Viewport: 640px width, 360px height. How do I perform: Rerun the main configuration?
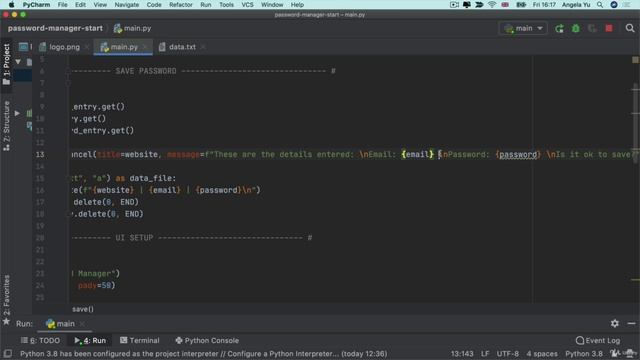[559, 28]
